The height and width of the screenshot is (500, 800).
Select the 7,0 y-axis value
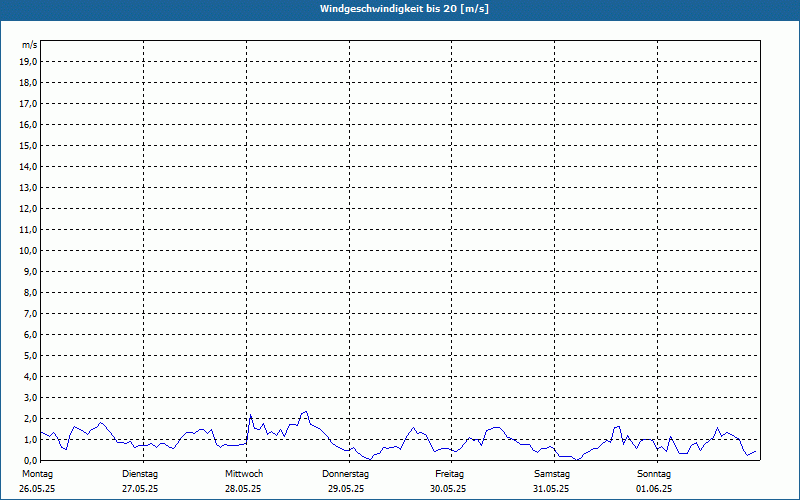click(x=30, y=313)
